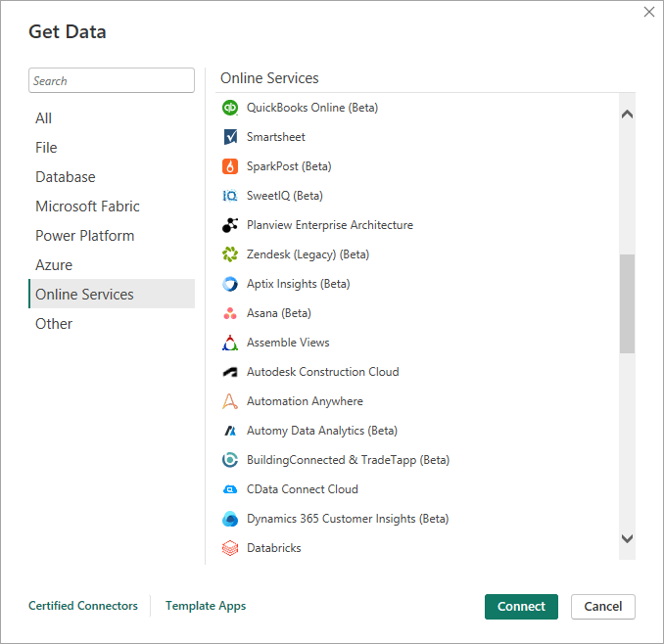Switch to the Other category
This screenshot has width=664, height=644.
(x=112, y=323)
